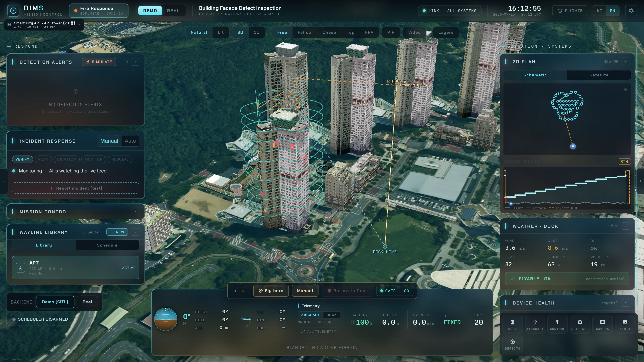Open the FLIGHTS history
Screen dimensions: 644x362
[x=570, y=11]
